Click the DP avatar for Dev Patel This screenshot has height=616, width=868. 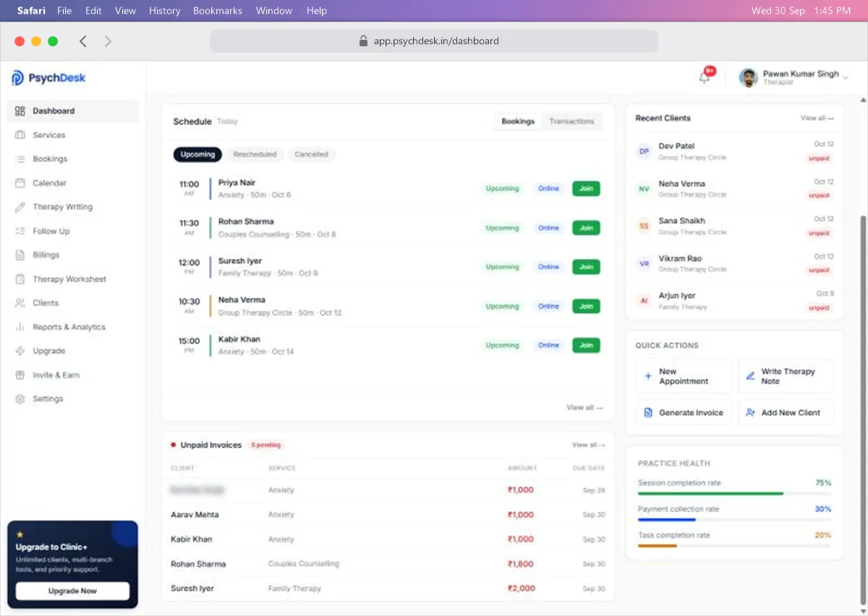coord(644,151)
